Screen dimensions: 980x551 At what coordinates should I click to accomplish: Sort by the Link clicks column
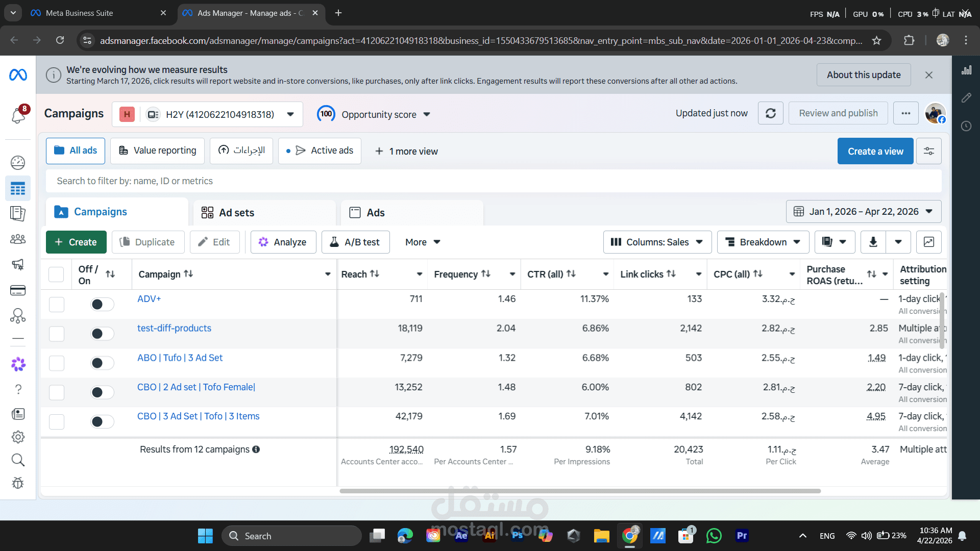point(671,274)
